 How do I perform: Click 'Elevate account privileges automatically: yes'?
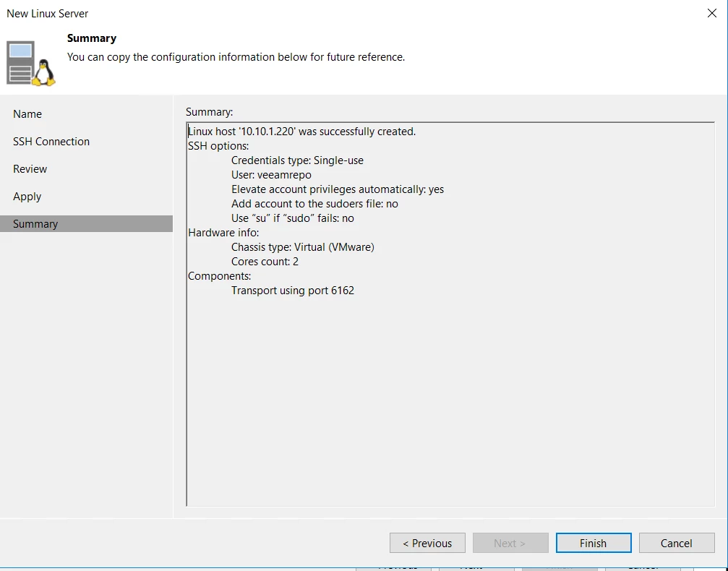click(x=338, y=189)
